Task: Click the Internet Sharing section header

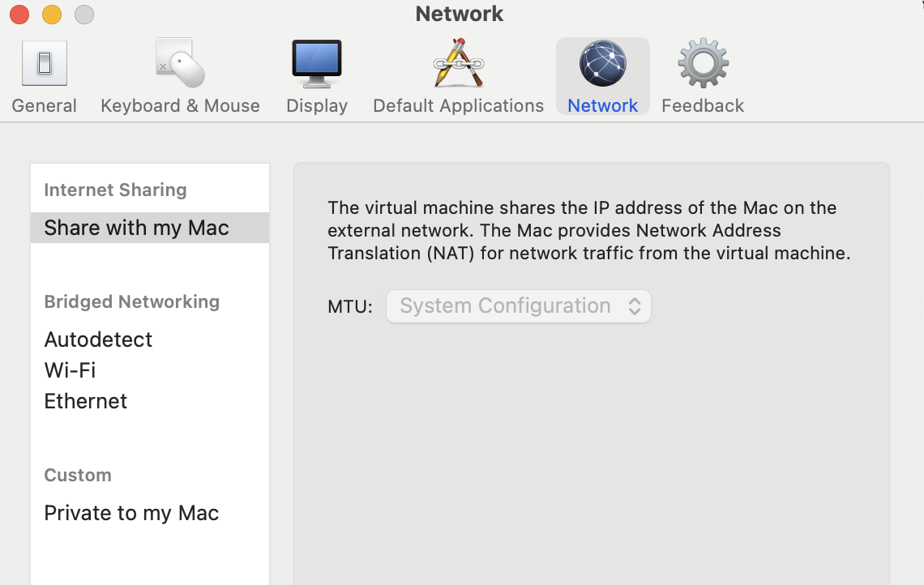Action: [115, 190]
